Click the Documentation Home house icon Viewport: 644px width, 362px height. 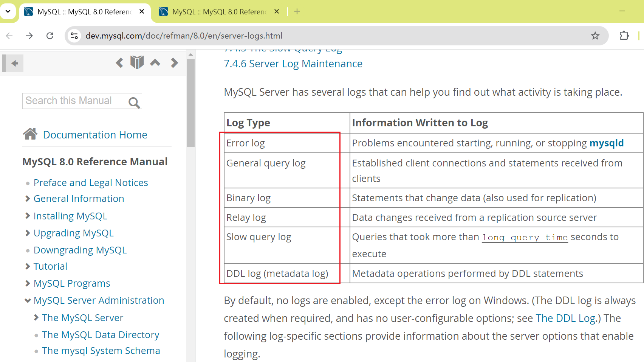[30, 134]
